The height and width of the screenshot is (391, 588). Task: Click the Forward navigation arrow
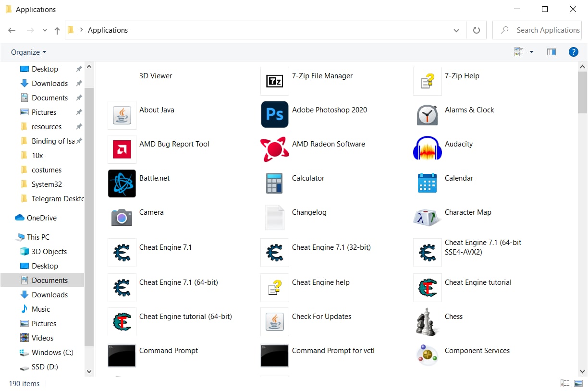(30, 30)
